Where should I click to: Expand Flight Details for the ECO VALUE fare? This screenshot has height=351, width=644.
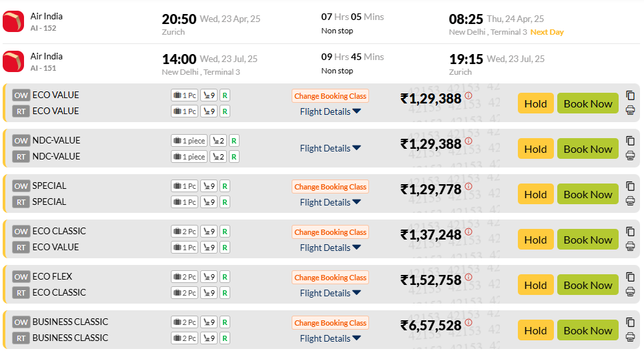pyautogui.click(x=330, y=111)
